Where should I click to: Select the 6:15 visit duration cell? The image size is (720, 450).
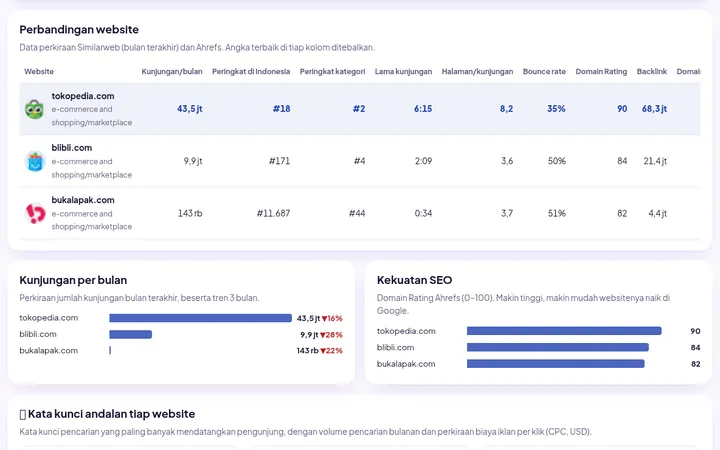[x=422, y=109]
